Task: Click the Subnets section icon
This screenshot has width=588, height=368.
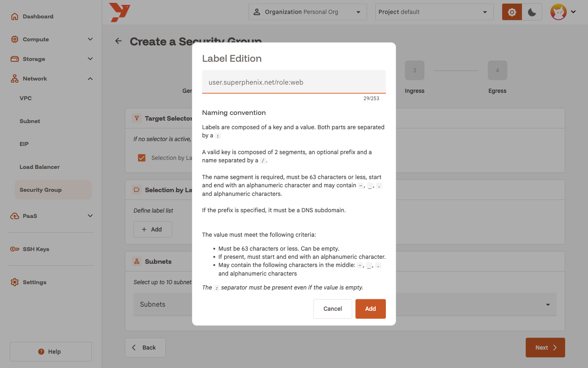Action: (x=137, y=261)
